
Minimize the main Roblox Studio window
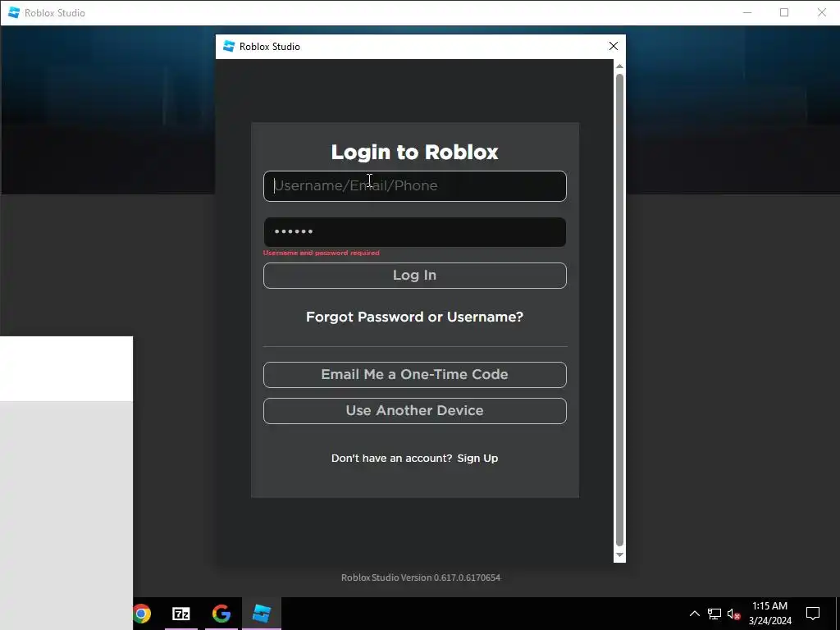(x=747, y=12)
